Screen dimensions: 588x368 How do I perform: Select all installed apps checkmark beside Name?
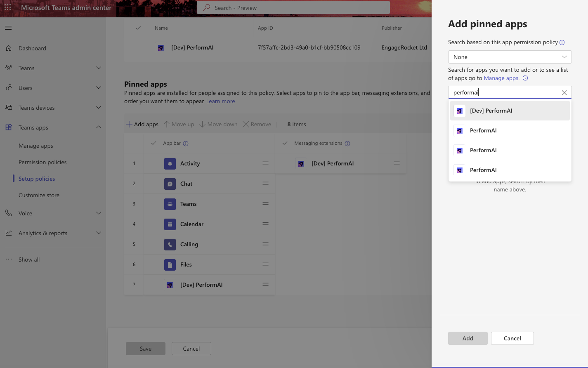[138, 28]
